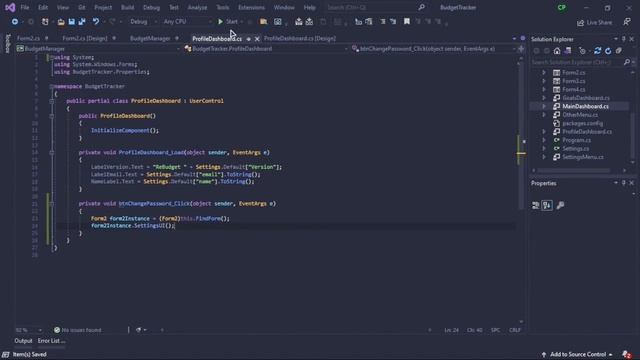Pin the Properties panel
This screenshot has width=640, height=360.
(x=624, y=183)
